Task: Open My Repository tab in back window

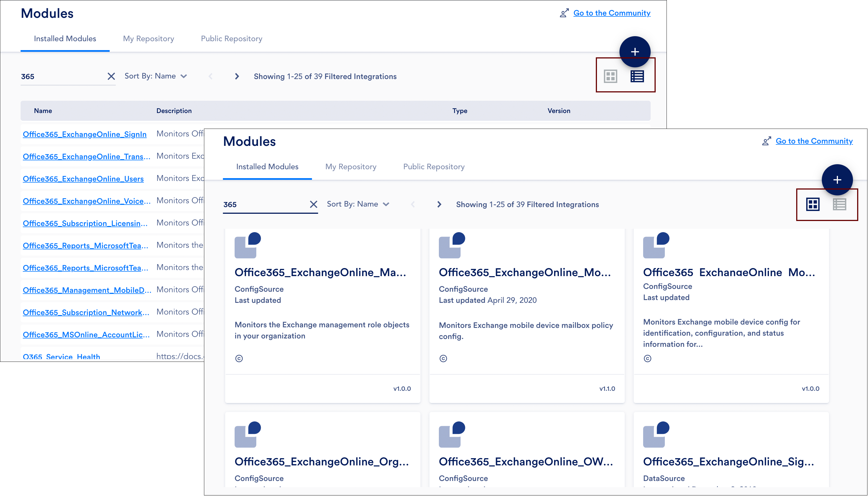Action: coord(148,38)
